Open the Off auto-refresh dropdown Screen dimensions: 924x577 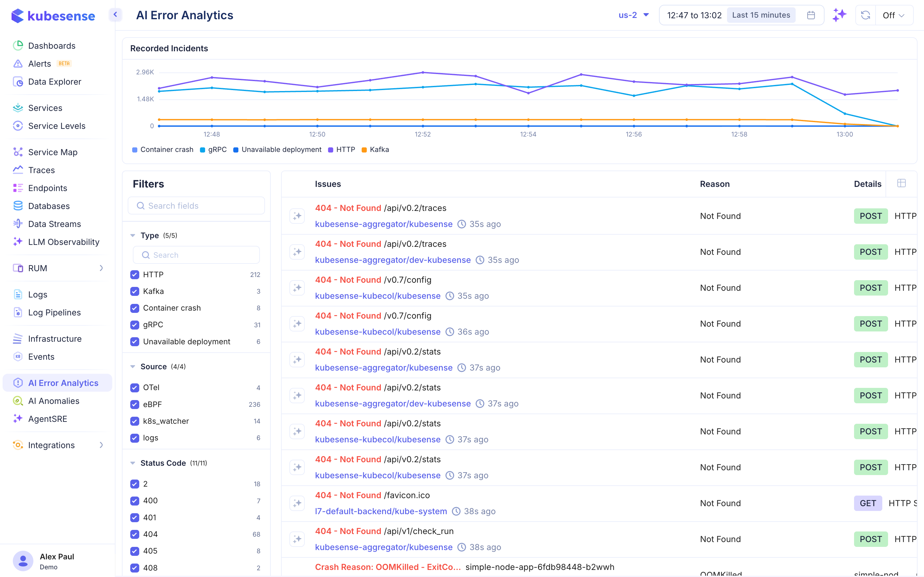(894, 15)
